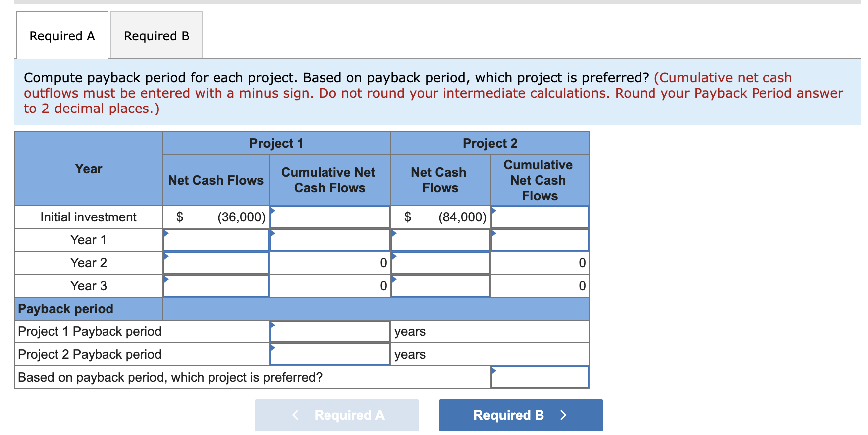
Task: Select Project 1 Net Cash Flows Year 2 cell
Action: [216, 263]
